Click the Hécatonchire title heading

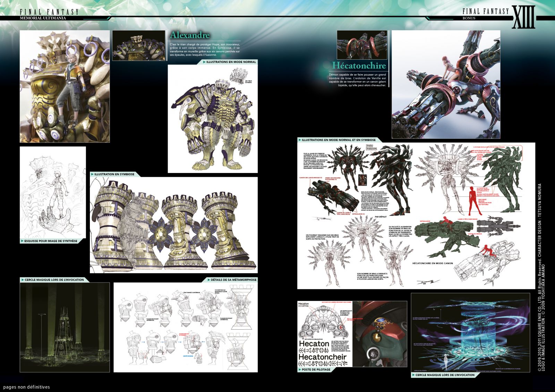(x=359, y=65)
